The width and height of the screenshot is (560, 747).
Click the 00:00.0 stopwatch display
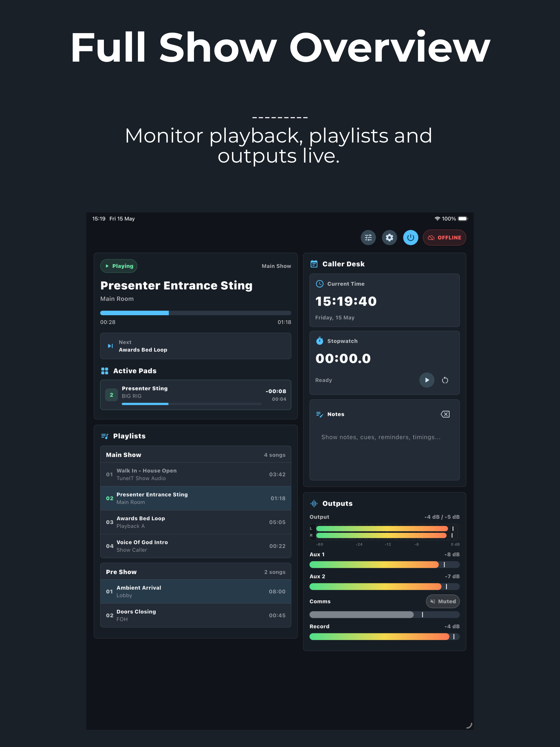point(343,358)
